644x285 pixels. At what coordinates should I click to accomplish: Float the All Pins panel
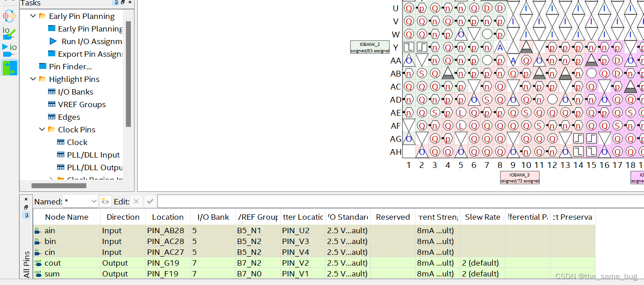26,207
